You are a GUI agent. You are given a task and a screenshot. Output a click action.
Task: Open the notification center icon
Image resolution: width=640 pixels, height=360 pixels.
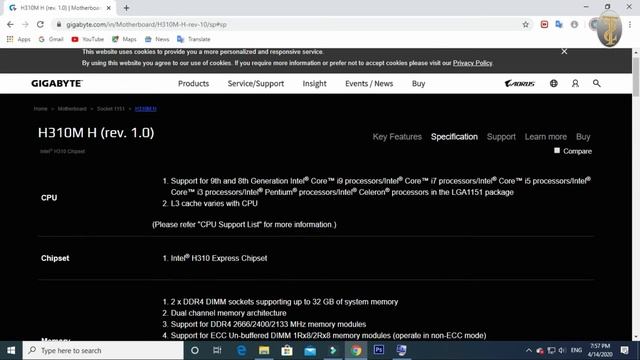pos(624,350)
